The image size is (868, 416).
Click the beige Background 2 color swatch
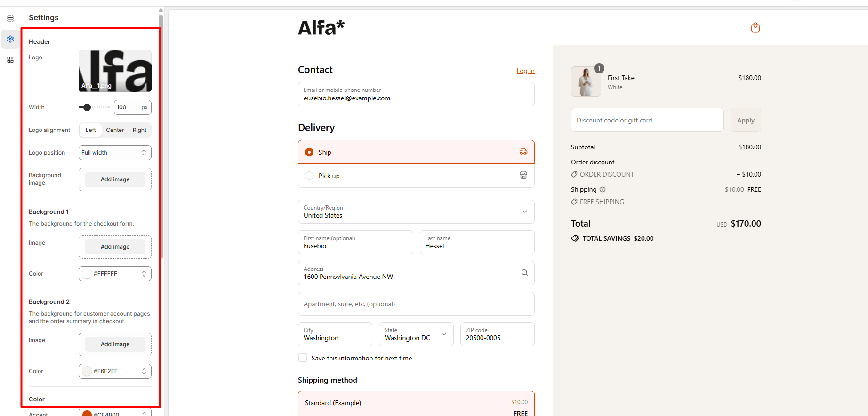pyautogui.click(x=87, y=371)
